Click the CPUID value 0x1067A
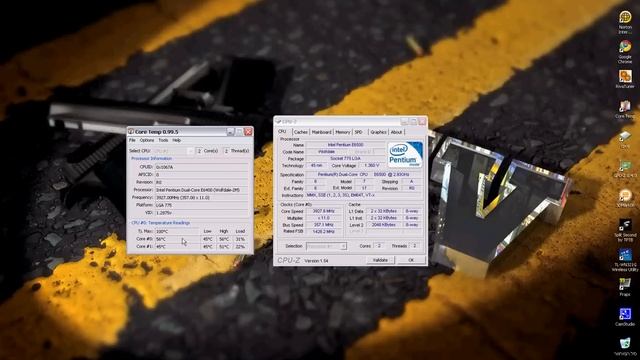Screen dimensions: 640x360 [x=202, y=167]
